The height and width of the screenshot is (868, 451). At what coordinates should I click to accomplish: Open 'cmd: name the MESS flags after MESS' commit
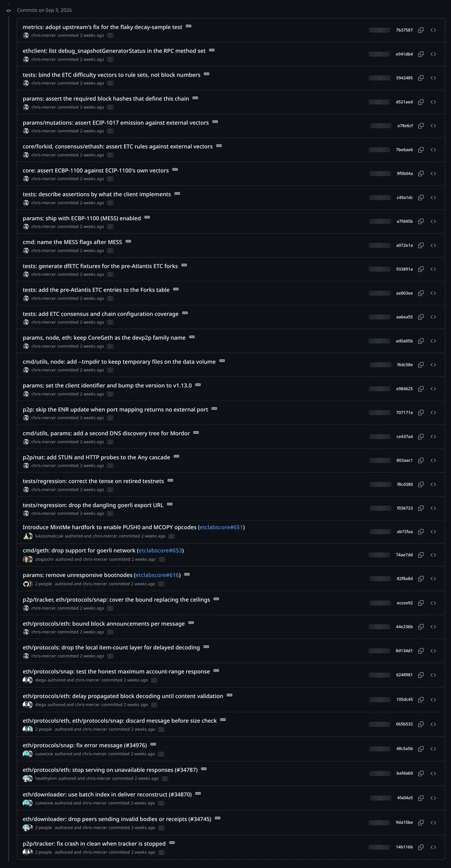click(72, 242)
